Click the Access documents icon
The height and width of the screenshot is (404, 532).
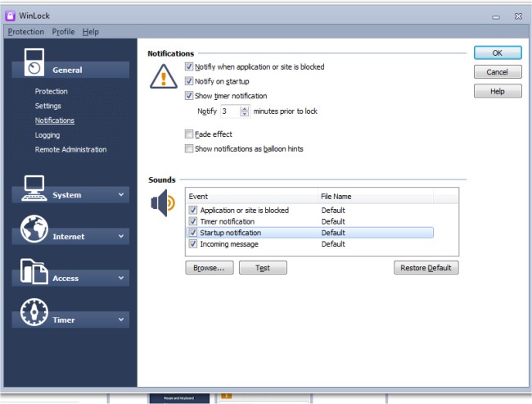click(34, 271)
